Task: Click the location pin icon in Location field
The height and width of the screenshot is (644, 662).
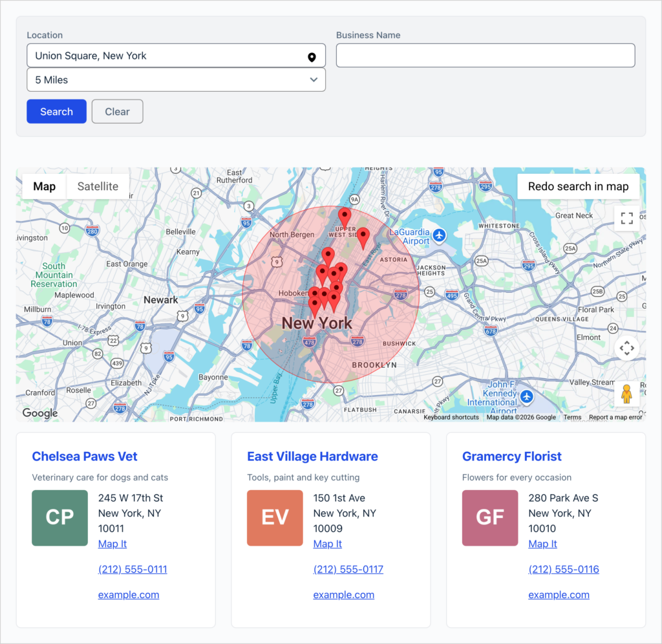Action: point(312,57)
